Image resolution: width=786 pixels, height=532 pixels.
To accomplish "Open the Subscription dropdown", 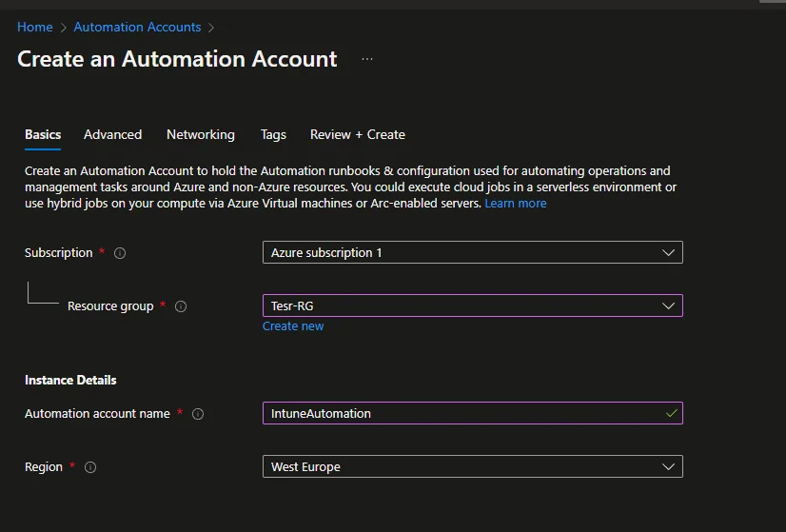I will click(x=473, y=253).
